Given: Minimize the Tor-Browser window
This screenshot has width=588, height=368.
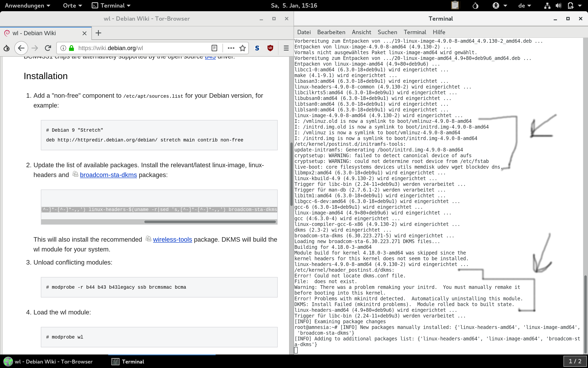Looking at the screenshot, I should tap(261, 19).
